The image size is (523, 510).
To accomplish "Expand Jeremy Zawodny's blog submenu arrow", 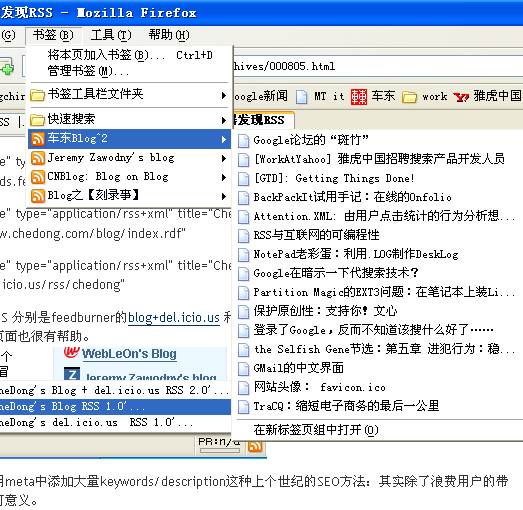I will pyautogui.click(x=224, y=158).
